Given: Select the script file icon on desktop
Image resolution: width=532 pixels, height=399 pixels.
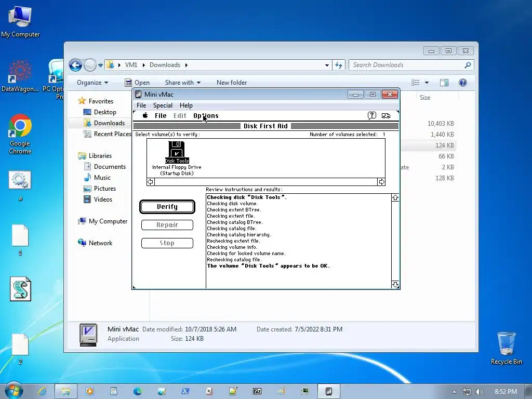Looking at the screenshot, I should point(20,289).
